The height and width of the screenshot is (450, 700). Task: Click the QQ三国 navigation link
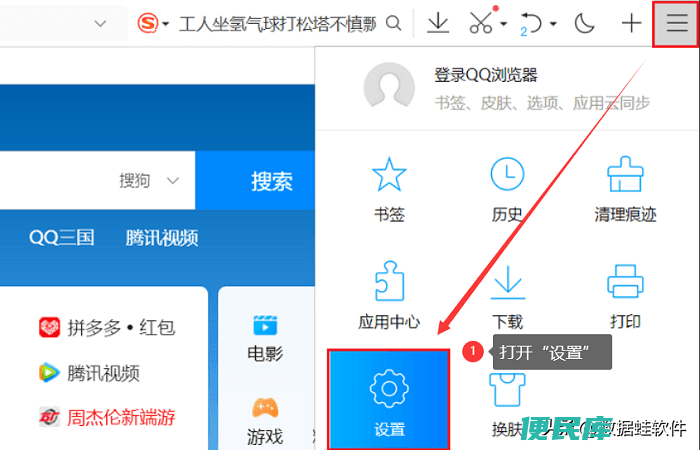[x=62, y=238]
